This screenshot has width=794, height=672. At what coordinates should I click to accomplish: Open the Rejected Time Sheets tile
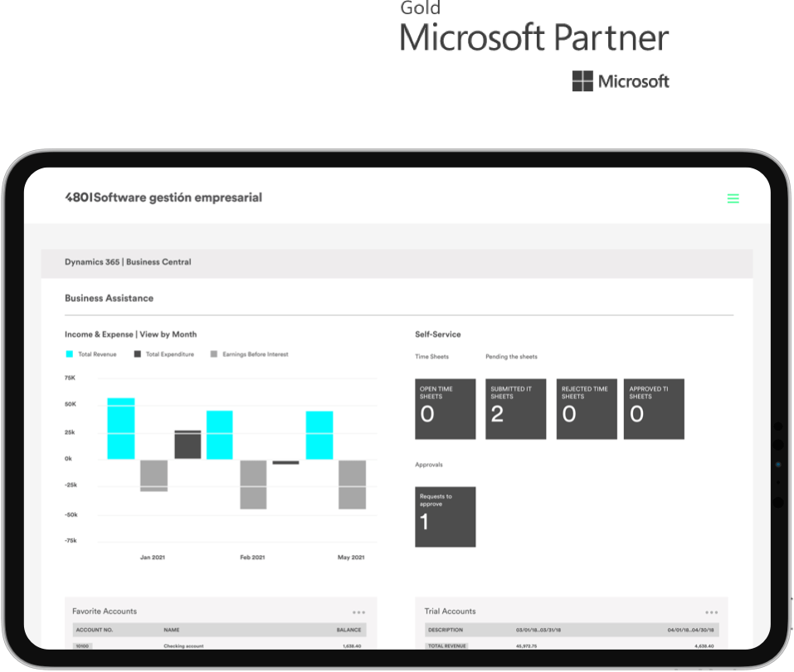(x=587, y=409)
